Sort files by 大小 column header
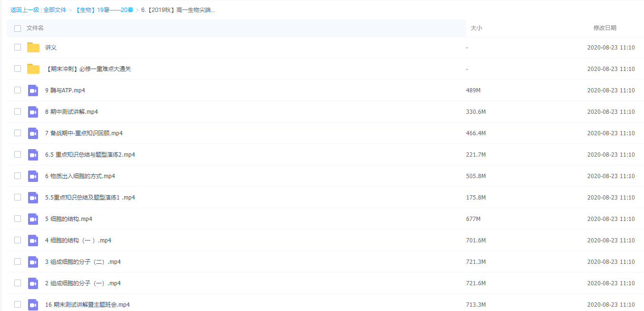The height and width of the screenshot is (311, 644). (x=476, y=28)
